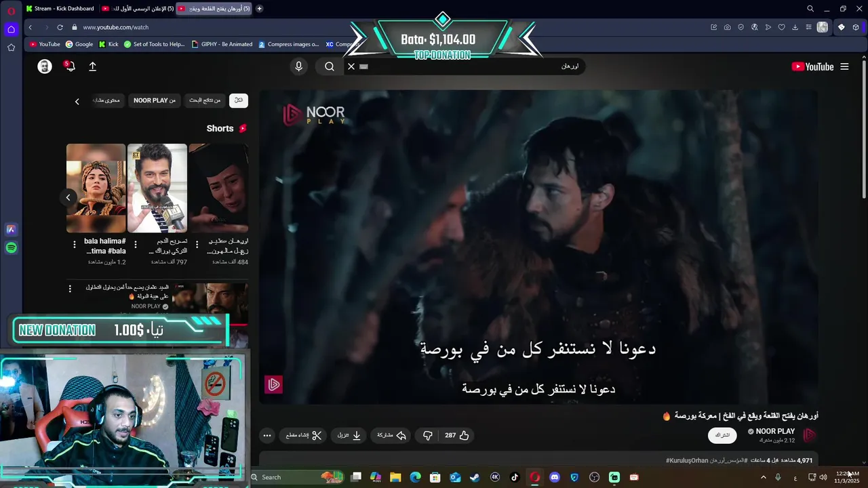
Task: Open the #KuruluşOrhan hashtag link
Action: coord(687,460)
